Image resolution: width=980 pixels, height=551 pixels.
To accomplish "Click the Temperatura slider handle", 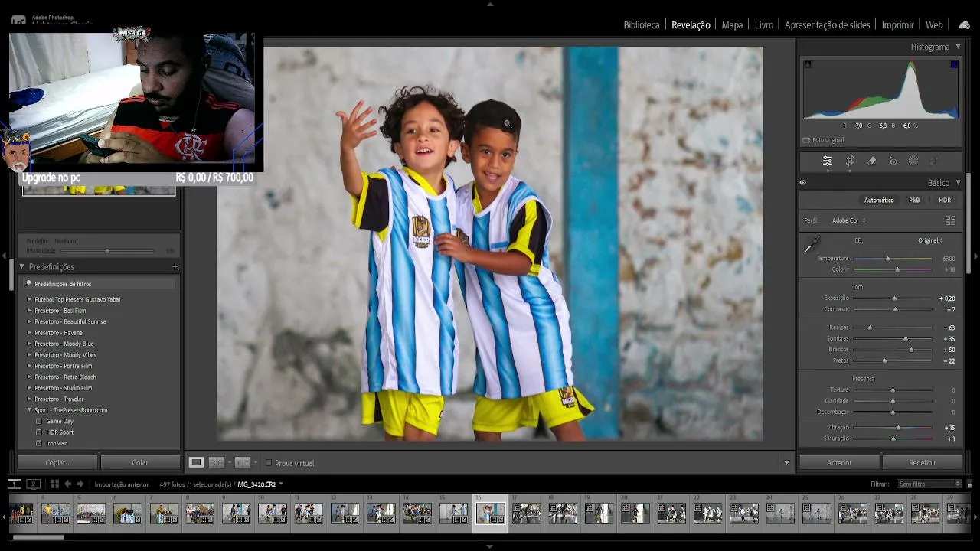I will pos(888,259).
